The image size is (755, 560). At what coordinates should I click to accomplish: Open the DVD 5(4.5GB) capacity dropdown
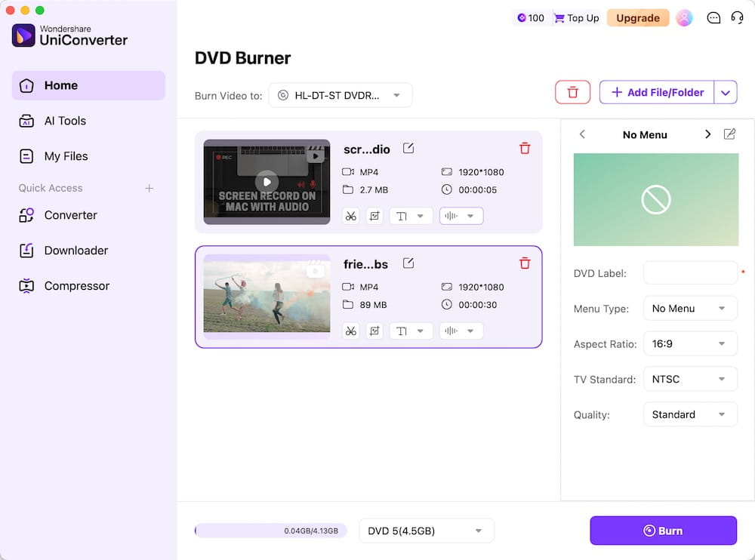(x=426, y=530)
